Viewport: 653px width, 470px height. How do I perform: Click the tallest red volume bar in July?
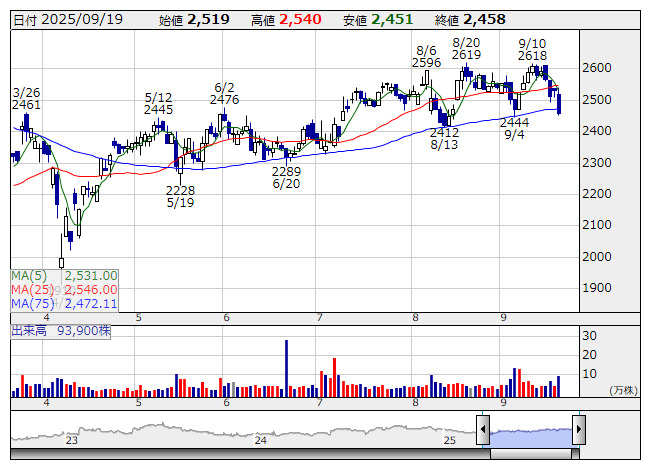[334, 377]
